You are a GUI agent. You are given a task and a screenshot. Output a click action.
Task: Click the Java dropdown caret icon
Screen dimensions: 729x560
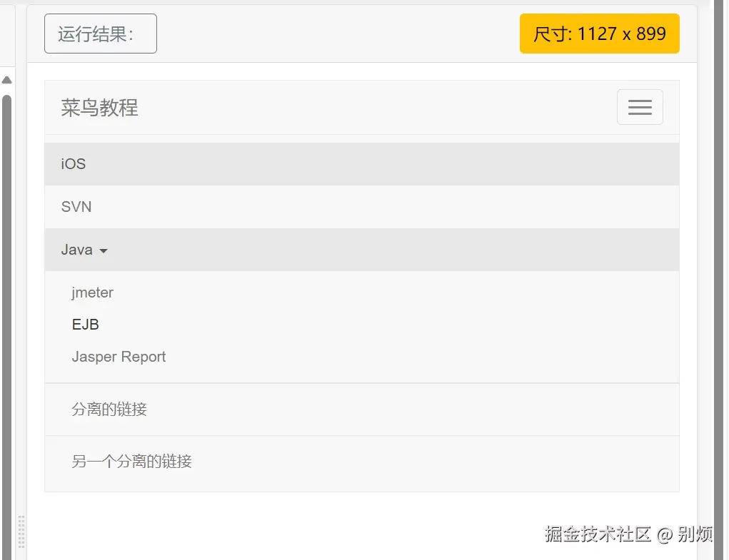point(104,251)
